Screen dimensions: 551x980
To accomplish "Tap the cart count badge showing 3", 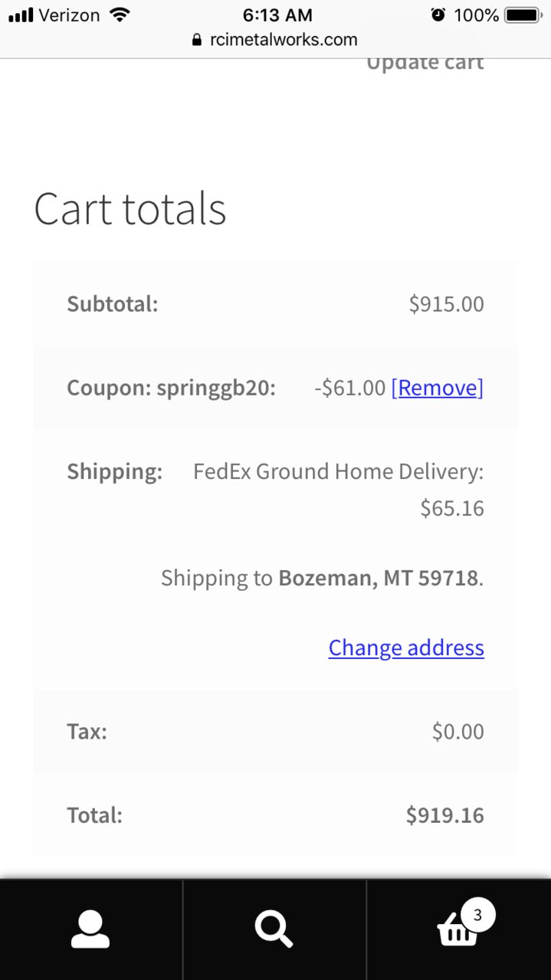I will (478, 915).
